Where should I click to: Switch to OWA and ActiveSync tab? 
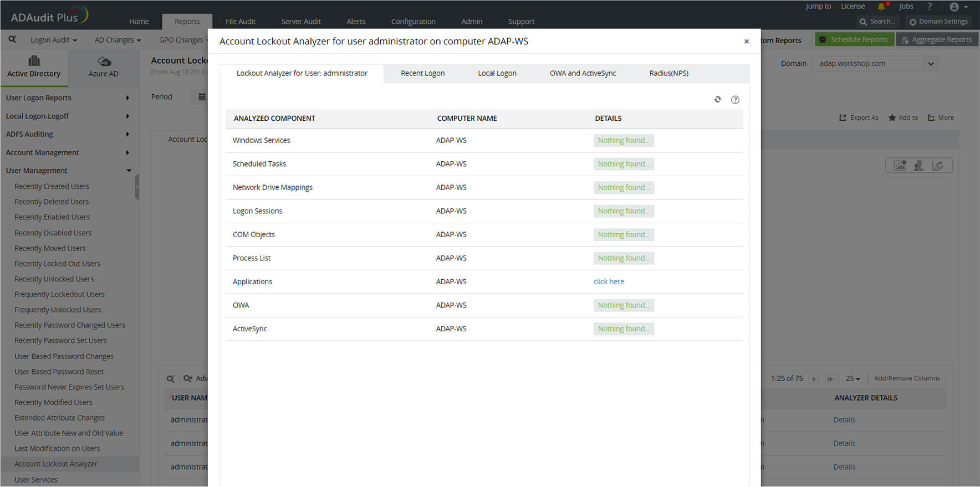(x=583, y=73)
